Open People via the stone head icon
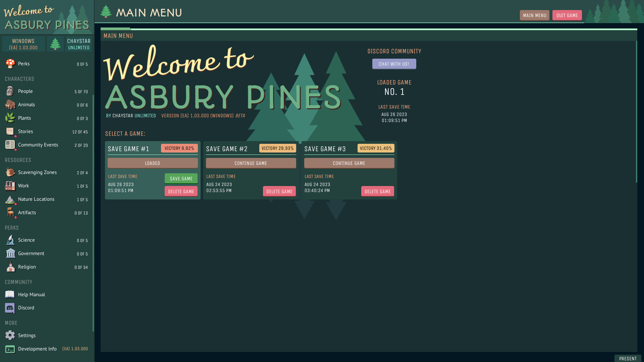This screenshot has width=644, height=362. click(10, 91)
